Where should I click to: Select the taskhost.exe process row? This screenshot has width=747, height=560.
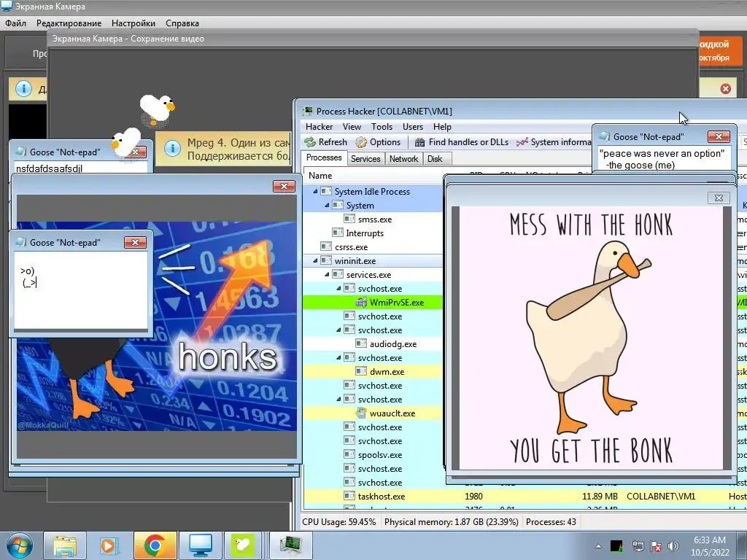pyautogui.click(x=525, y=496)
